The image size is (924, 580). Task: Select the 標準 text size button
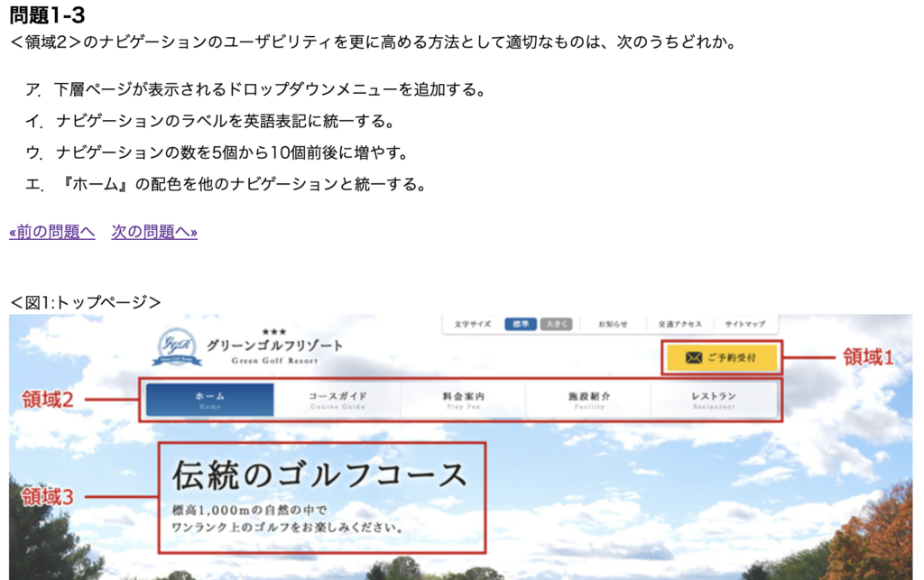click(521, 324)
